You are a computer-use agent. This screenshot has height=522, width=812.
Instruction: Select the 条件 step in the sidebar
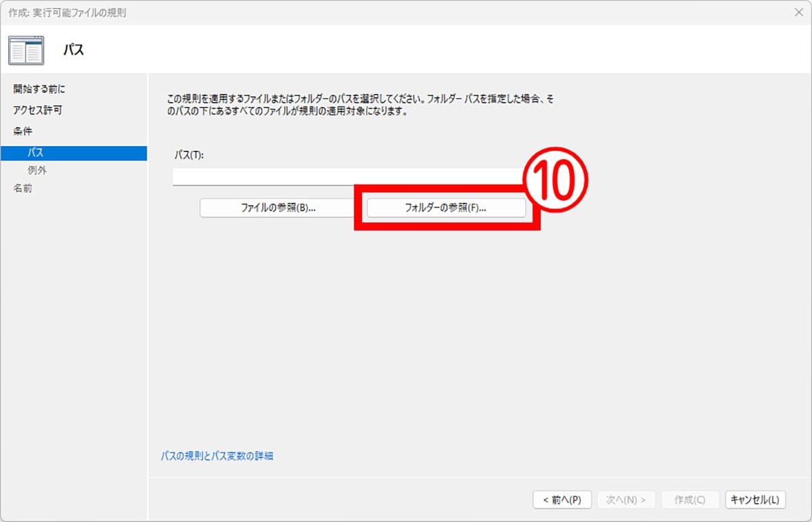(22, 131)
